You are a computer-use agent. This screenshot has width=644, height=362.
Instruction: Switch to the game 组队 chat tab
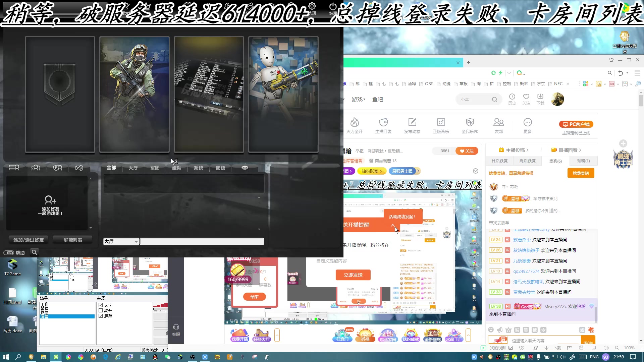[x=176, y=168]
